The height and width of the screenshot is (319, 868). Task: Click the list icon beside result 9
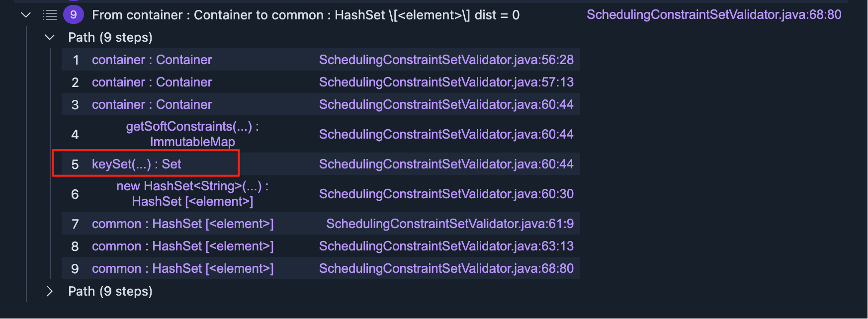50,15
